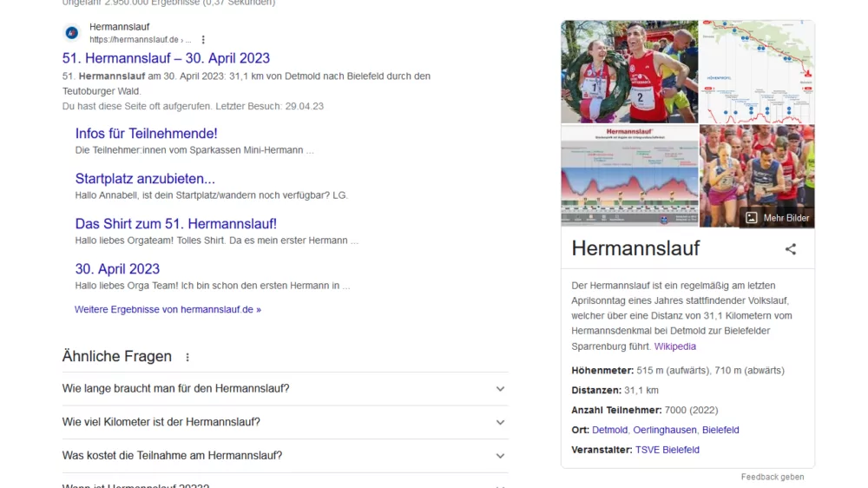Expand 'Wie lange braucht man für den Hermannslauf?'

285,389
